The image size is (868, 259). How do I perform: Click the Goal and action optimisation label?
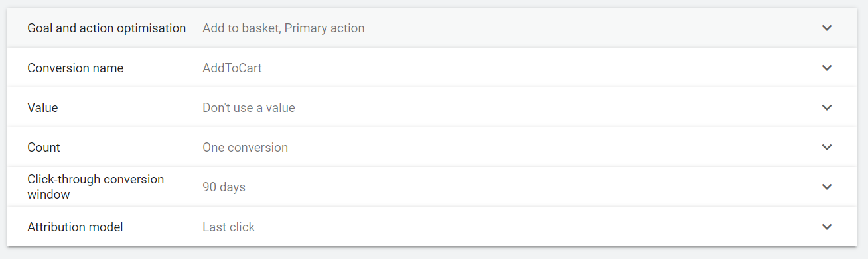106,28
